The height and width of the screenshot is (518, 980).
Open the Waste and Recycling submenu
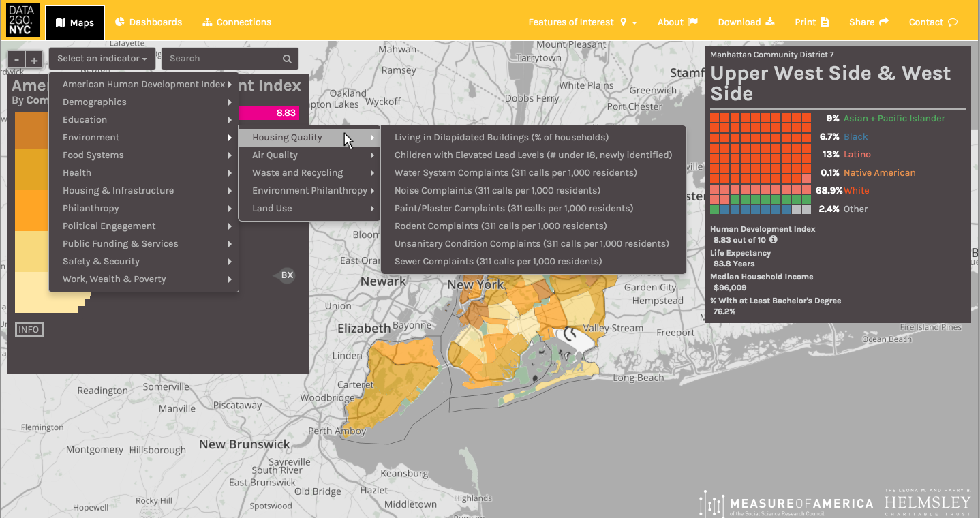(309, 173)
